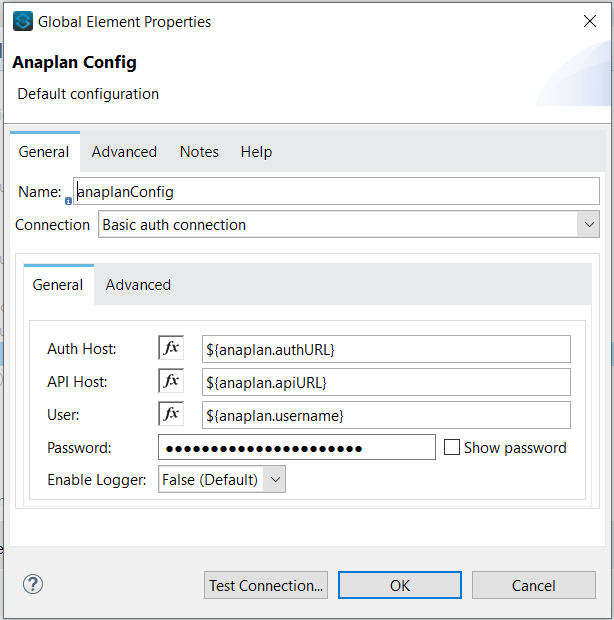Click the Password input field
This screenshot has height=620, width=614.
[x=297, y=447]
